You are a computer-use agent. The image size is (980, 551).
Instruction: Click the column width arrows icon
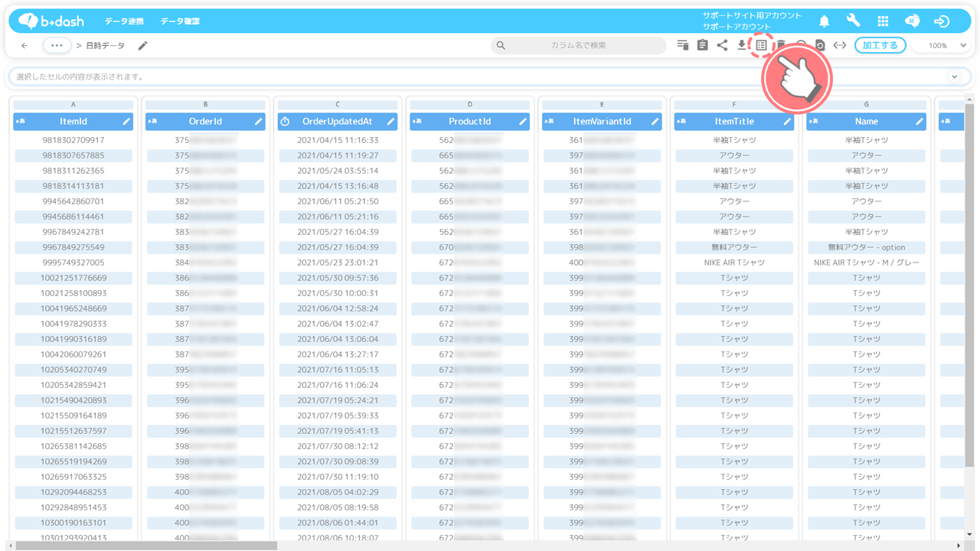(x=840, y=46)
